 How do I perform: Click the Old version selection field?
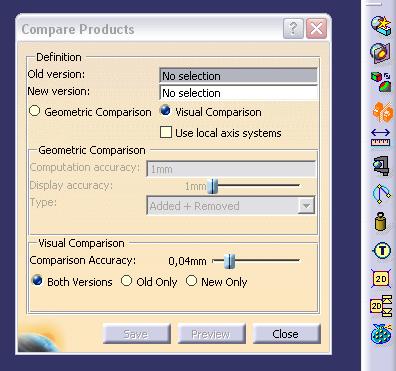[x=238, y=76]
